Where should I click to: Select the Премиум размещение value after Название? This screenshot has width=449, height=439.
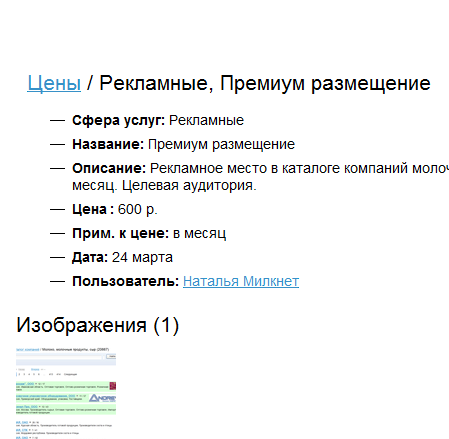tap(221, 145)
